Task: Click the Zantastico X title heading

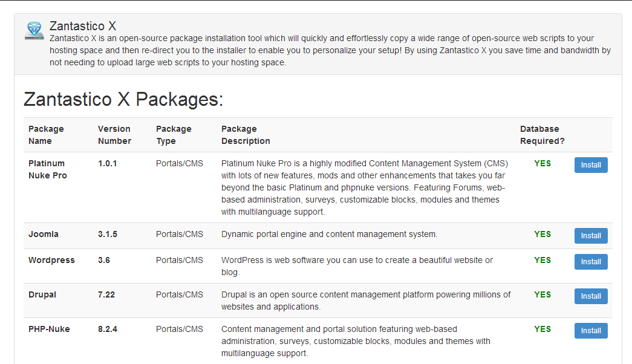Action: (x=83, y=26)
